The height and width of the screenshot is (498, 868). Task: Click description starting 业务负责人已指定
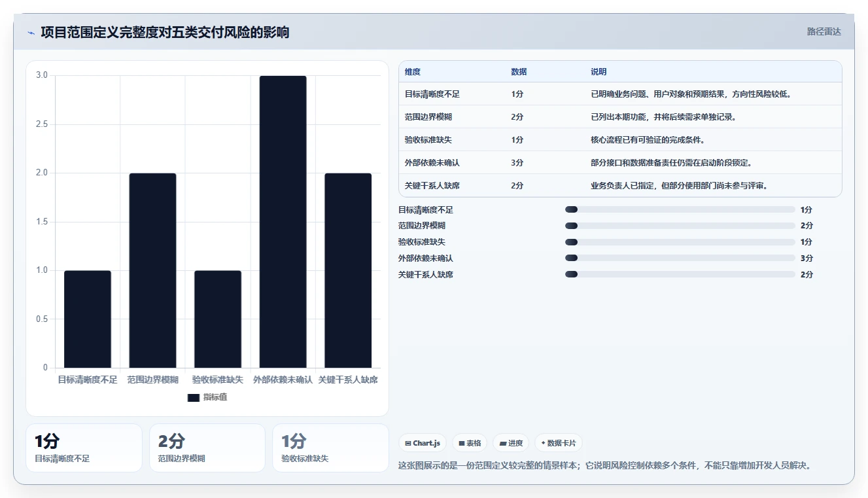(679, 186)
